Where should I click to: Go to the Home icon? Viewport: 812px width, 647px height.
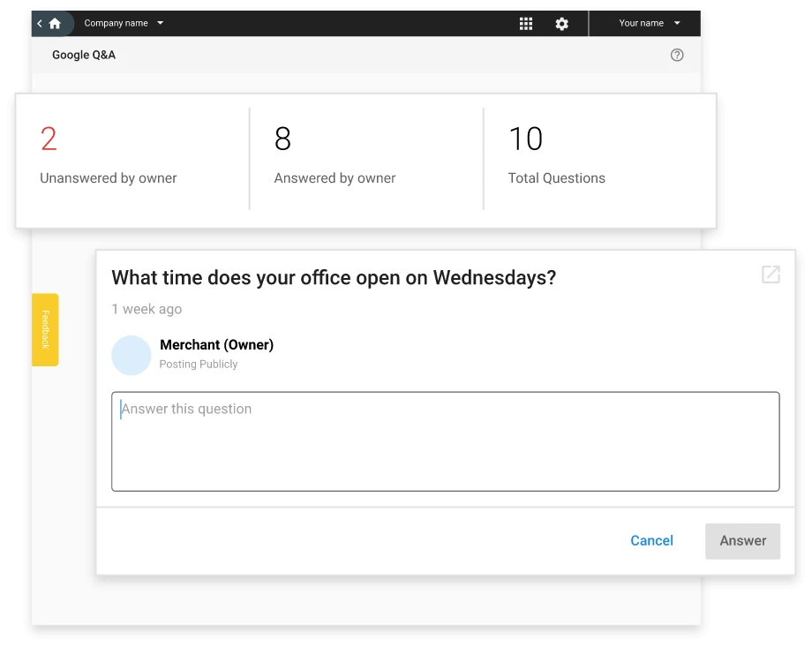pos(56,24)
